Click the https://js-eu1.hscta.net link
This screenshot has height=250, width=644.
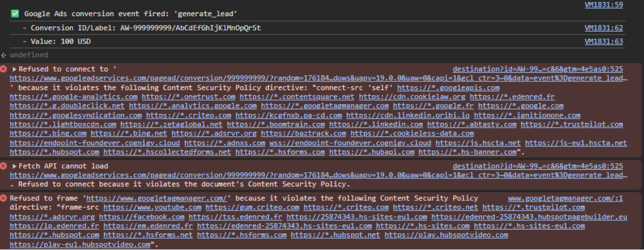pos(576,143)
